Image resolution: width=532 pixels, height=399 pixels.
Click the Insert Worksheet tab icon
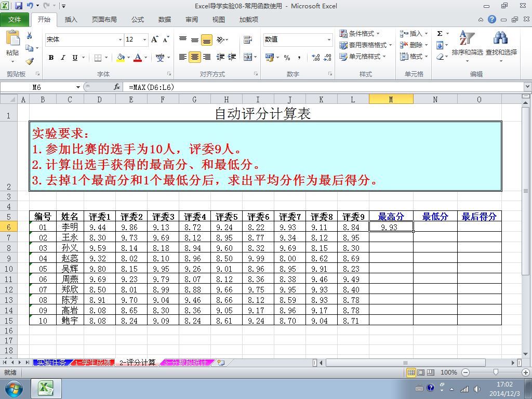click(221, 363)
